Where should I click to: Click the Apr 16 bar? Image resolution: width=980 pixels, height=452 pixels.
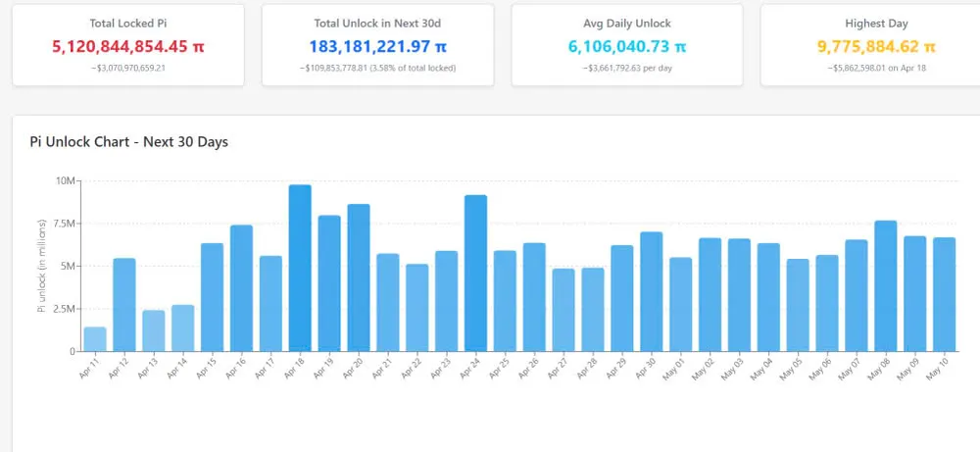click(241, 288)
